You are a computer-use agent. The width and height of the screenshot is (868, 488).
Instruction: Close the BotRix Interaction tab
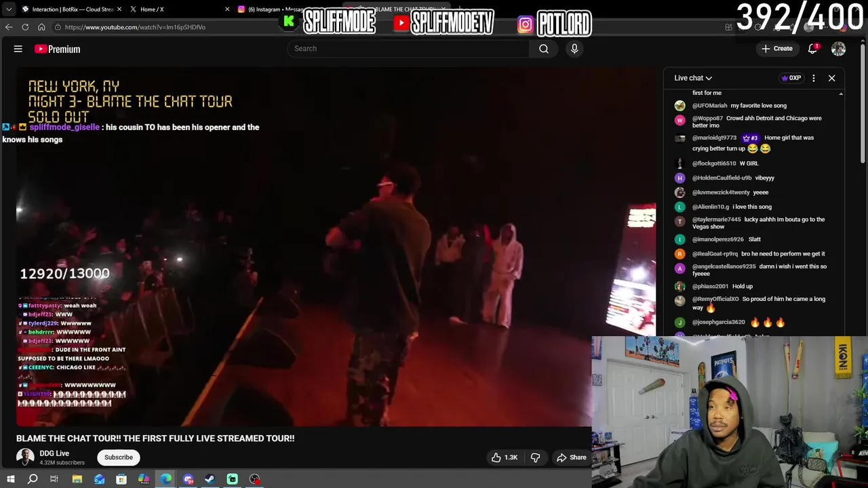[119, 9]
